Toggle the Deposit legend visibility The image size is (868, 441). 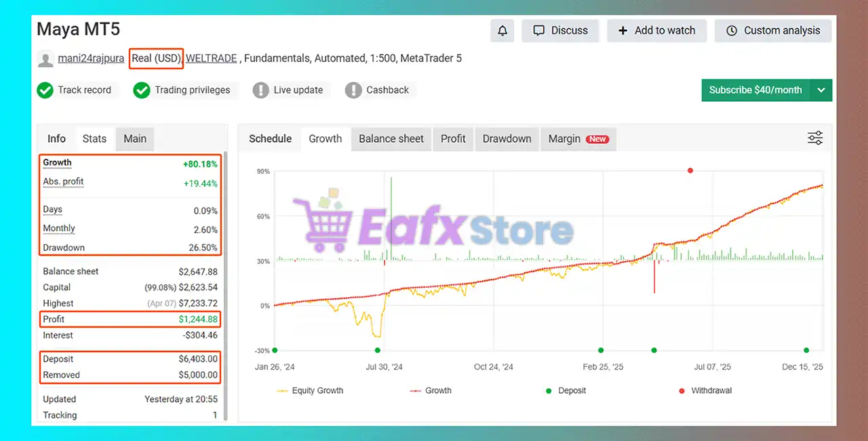click(566, 390)
